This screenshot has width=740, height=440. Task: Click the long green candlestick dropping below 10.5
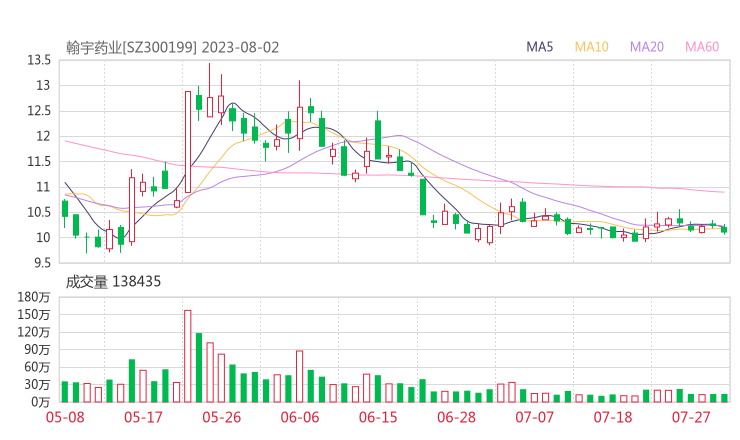coord(423,197)
